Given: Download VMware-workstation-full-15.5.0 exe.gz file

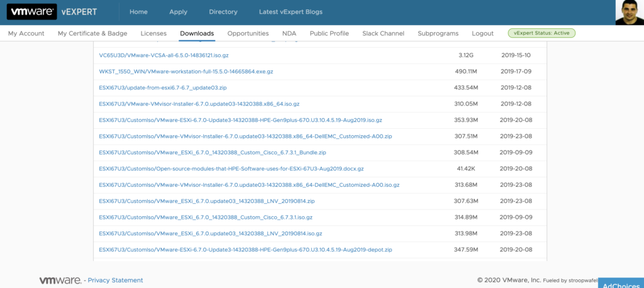Looking at the screenshot, I should (x=186, y=72).
